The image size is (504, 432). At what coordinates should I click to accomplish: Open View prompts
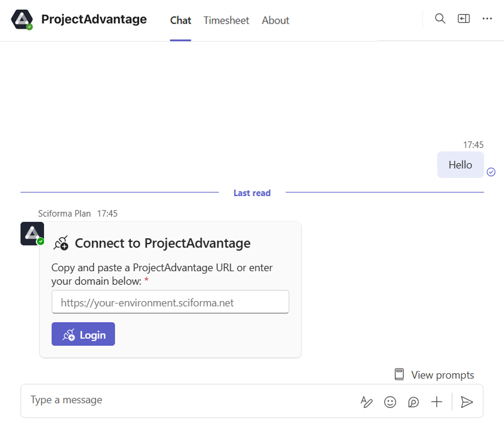coord(434,374)
